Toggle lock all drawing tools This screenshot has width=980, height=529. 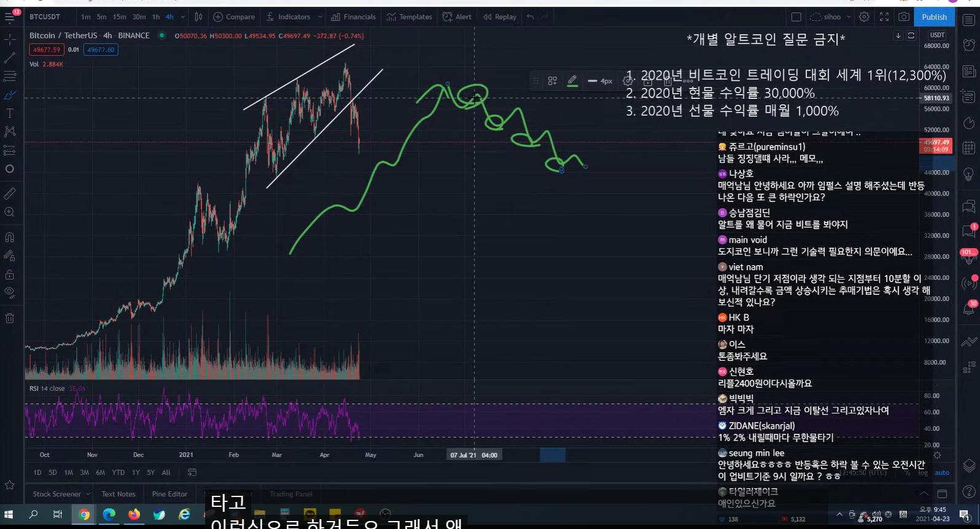point(10,274)
